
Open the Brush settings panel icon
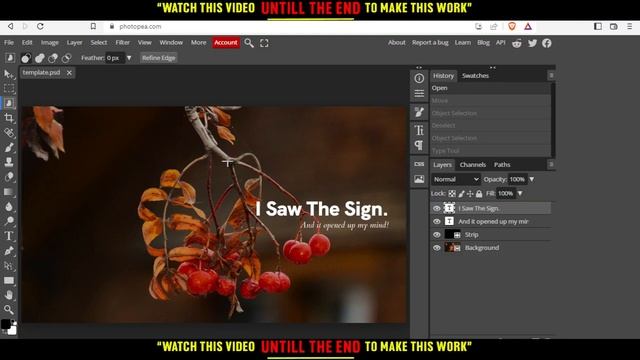coord(419,112)
